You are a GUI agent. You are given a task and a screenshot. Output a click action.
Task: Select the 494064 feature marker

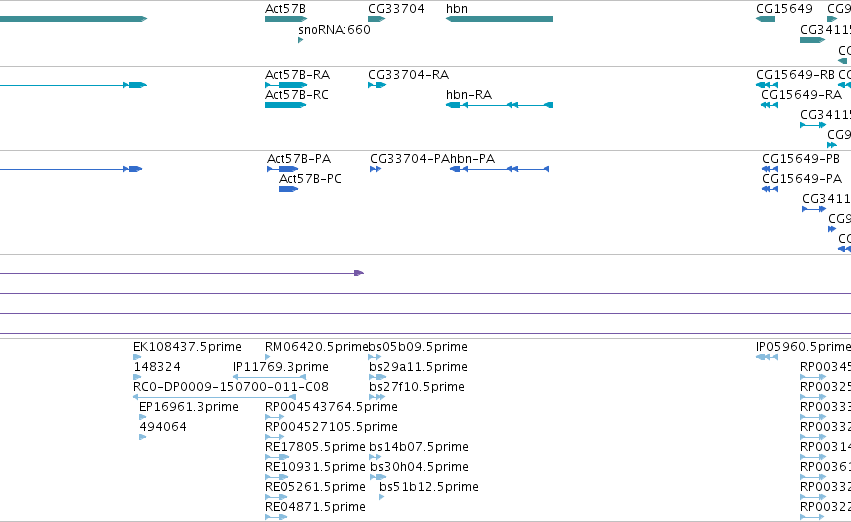pyautogui.click(x=143, y=437)
